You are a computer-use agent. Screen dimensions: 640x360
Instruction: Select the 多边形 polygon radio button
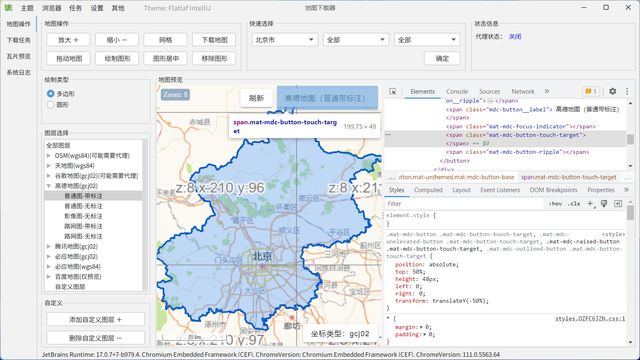[x=51, y=93]
